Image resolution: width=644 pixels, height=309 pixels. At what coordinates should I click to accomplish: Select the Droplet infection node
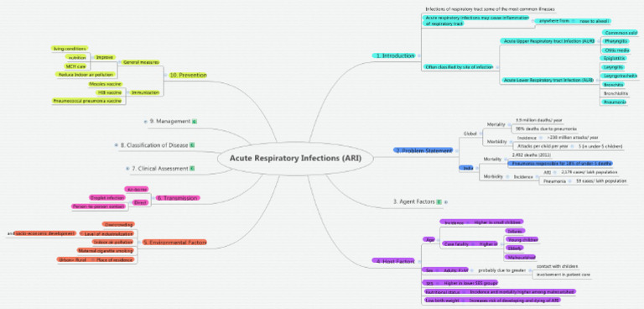point(106,198)
